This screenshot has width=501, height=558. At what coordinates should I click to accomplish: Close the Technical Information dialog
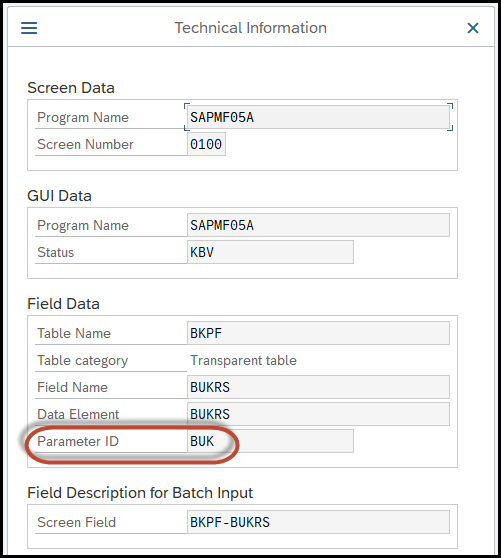pos(473,28)
